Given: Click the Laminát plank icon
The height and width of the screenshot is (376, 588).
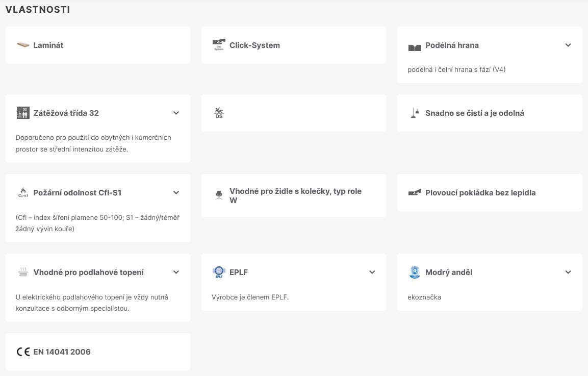Looking at the screenshot, I should pos(23,45).
